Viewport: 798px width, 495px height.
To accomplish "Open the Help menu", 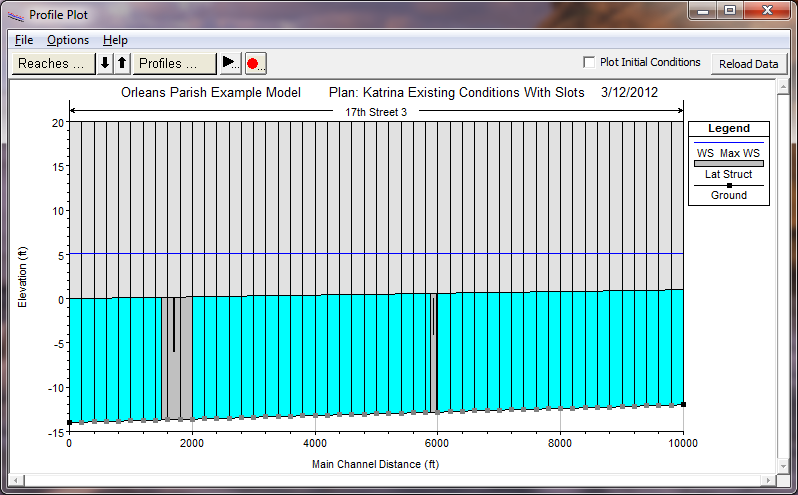I will pyautogui.click(x=115, y=40).
